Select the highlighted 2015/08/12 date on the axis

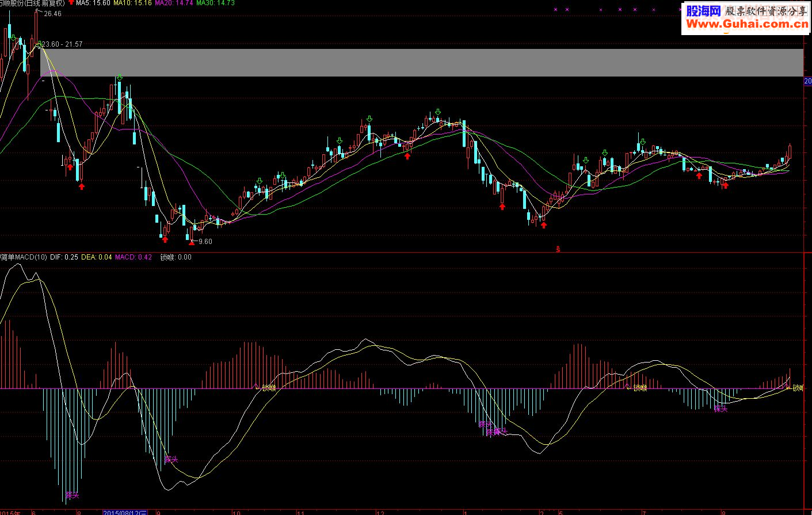pyautogui.click(x=125, y=512)
